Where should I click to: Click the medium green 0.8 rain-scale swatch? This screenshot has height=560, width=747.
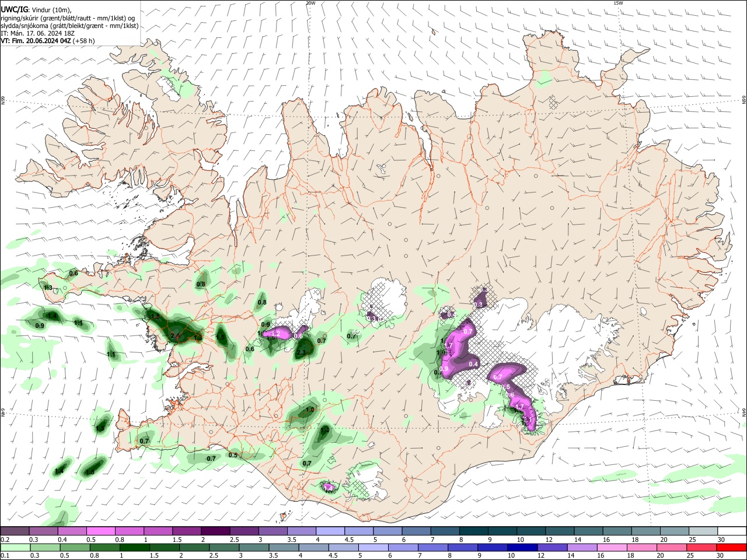point(105,547)
